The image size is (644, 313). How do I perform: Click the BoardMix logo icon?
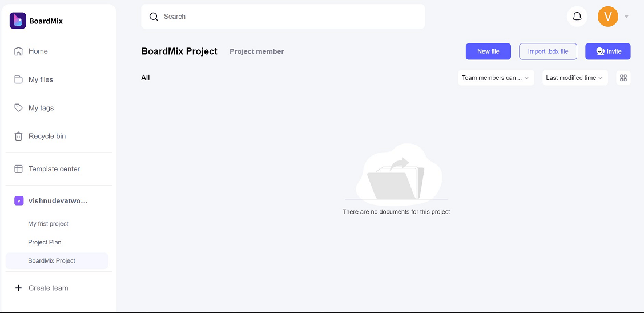[x=18, y=21]
